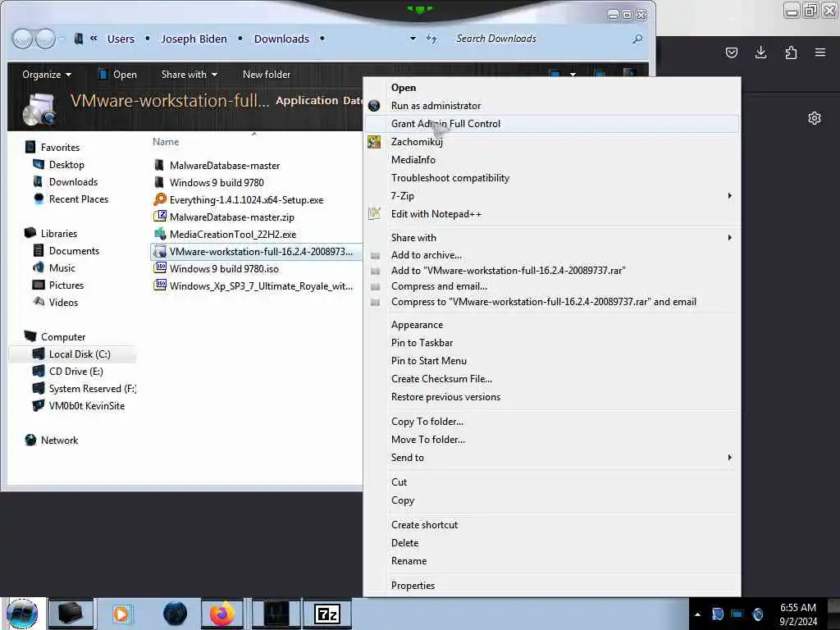840x630 pixels.
Task: Select the MalwareDatabase-master folder
Action: coord(217,166)
